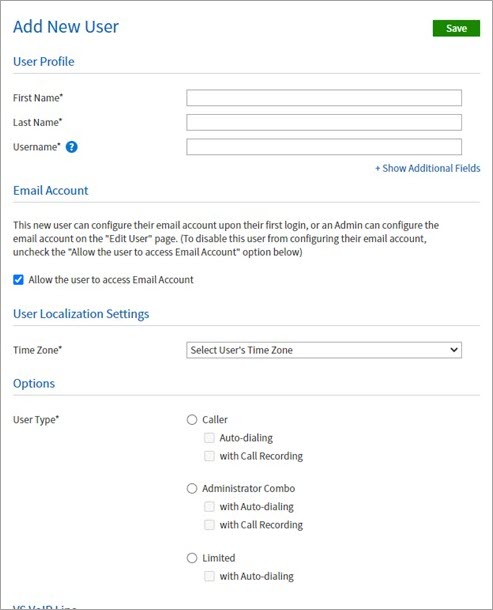Uncheck Allow the user to access Email Account
This screenshot has height=610, width=493.
pos(18,280)
